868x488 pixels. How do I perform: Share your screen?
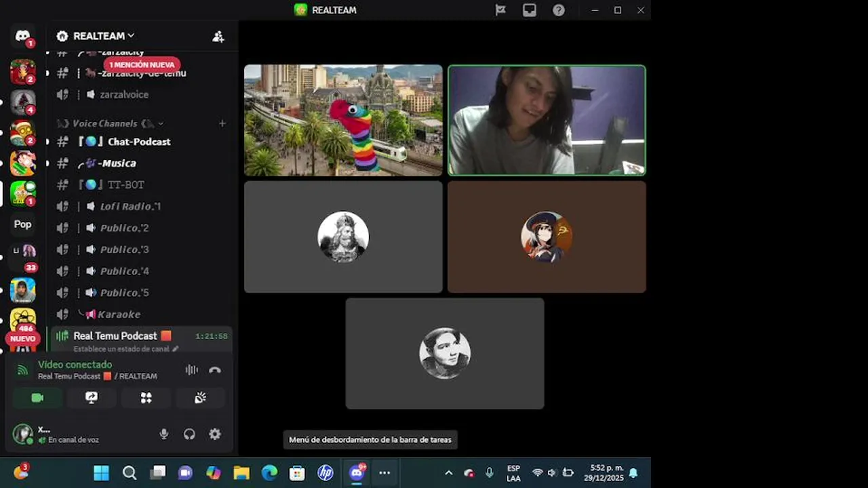pyautogui.click(x=92, y=398)
